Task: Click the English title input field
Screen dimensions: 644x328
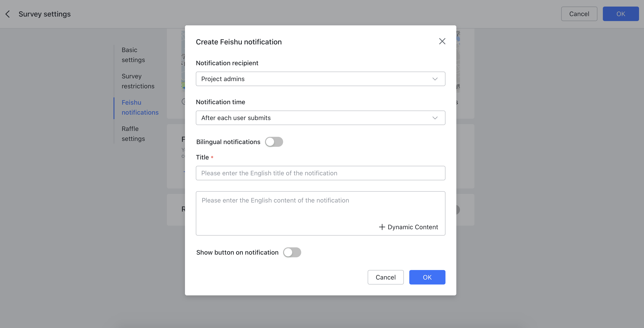Action: coord(320,173)
